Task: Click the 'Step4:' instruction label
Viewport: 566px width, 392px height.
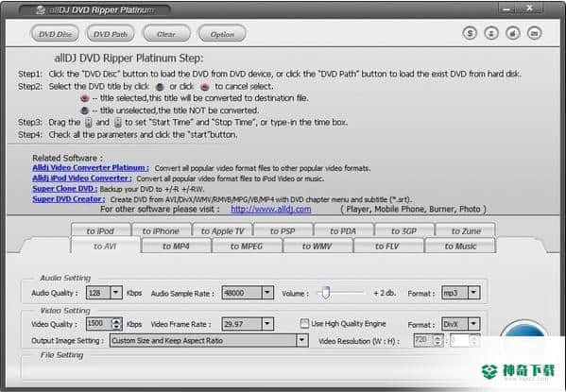Action: coord(30,135)
